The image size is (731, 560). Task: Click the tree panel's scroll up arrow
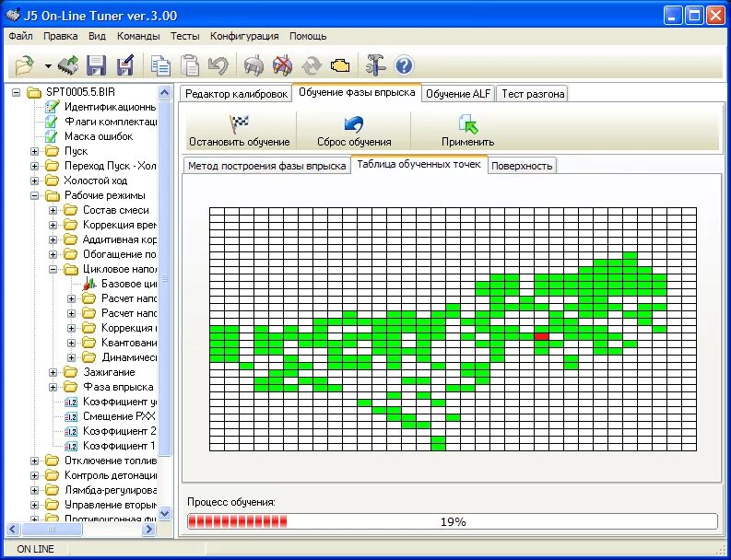(165, 92)
